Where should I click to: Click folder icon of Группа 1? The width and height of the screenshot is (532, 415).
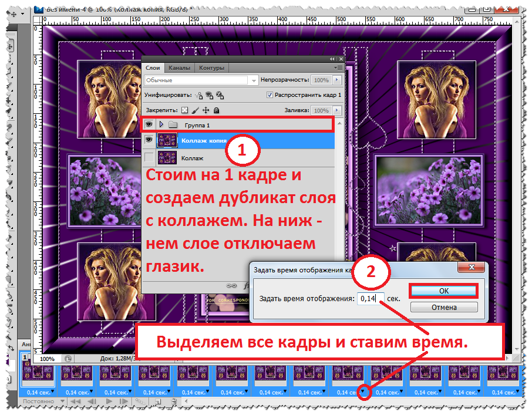(173, 125)
